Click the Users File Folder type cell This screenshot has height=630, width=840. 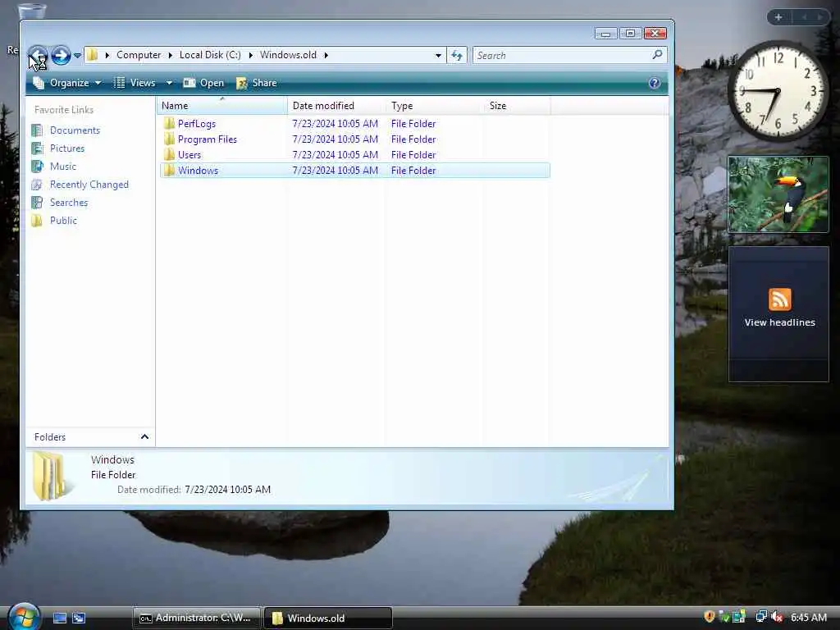[x=413, y=155]
